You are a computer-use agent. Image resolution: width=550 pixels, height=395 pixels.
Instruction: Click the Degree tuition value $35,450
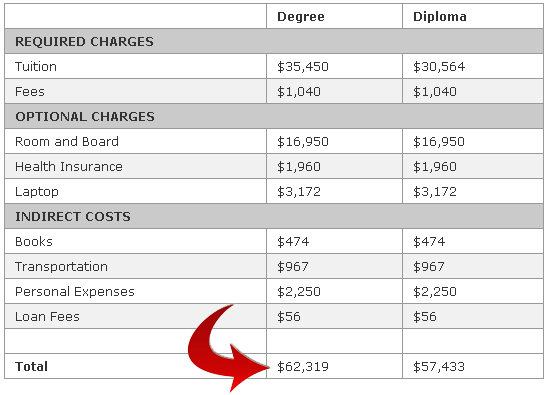click(x=303, y=67)
